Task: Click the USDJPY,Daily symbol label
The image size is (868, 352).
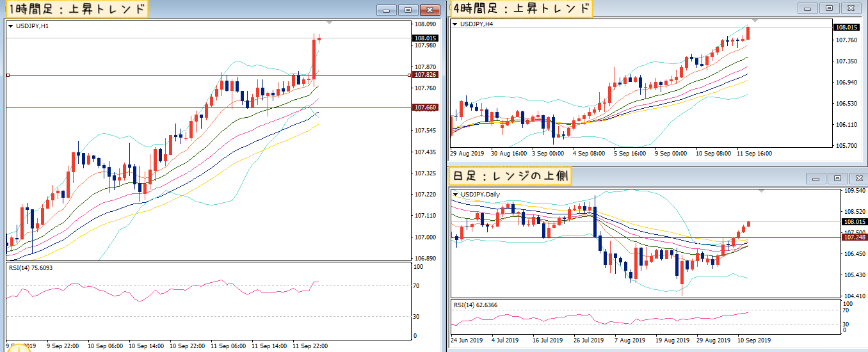Action: [481, 194]
